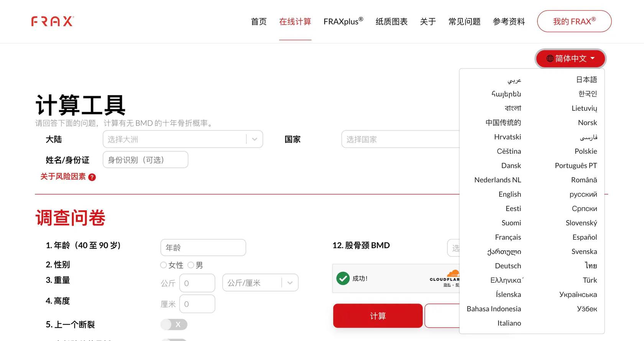644x341 pixels.
Task: Select ไทย language
Action: [591, 266]
